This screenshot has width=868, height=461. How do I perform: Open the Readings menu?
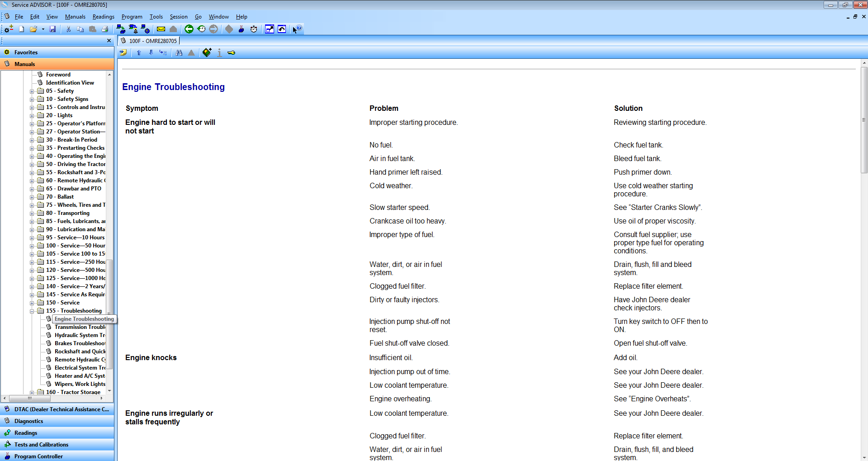104,17
